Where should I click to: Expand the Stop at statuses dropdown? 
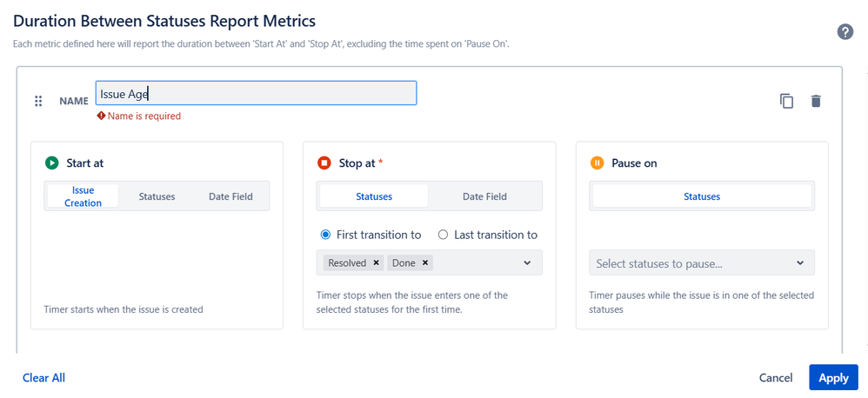tap(527, 262)
